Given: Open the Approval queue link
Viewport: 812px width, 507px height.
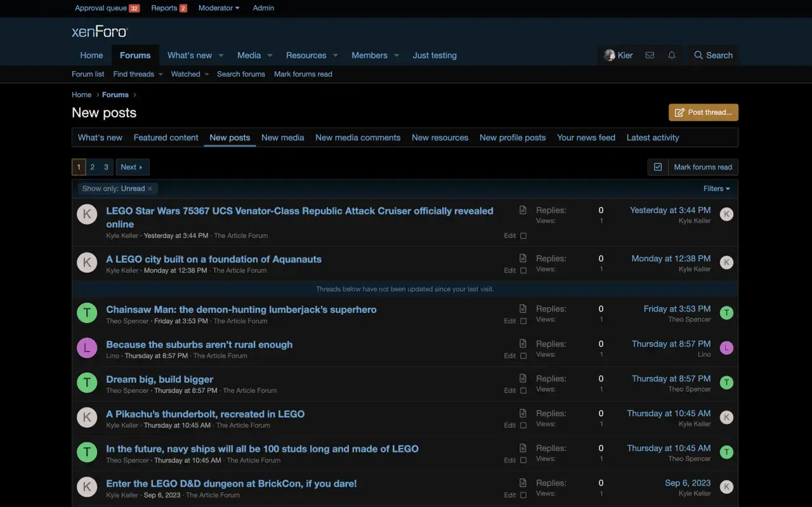Looking at the screenshot, I should pyautogui.click(x=107, y=8).
